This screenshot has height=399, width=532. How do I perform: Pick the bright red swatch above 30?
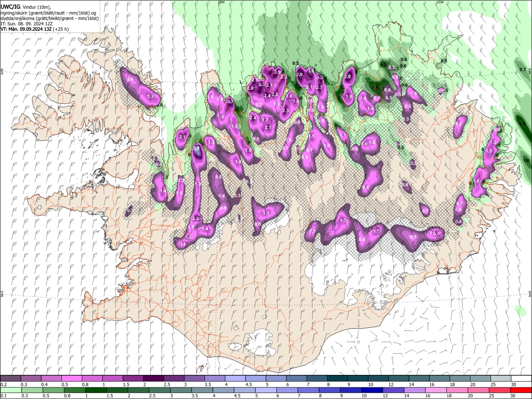(520, 390)
